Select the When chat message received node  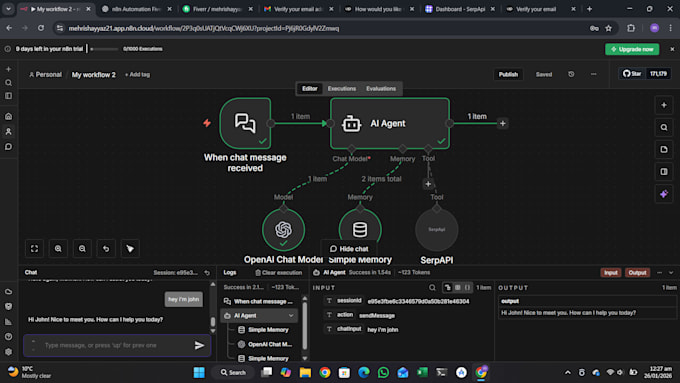tap(245, 123)
